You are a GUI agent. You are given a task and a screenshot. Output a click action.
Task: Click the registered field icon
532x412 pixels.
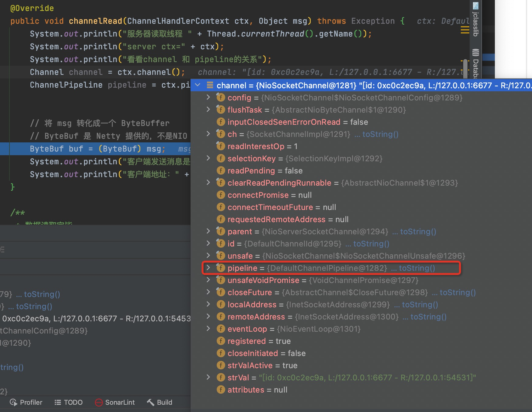221,341
